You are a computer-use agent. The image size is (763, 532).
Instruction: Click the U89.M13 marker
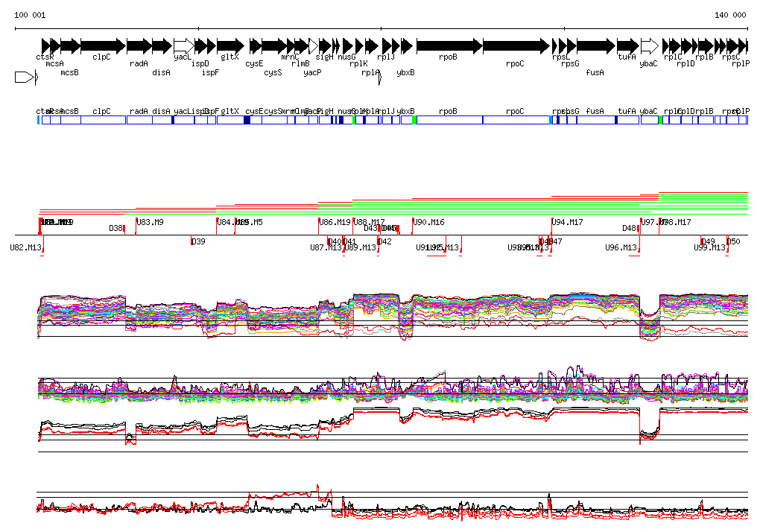[x=361, y=248]
